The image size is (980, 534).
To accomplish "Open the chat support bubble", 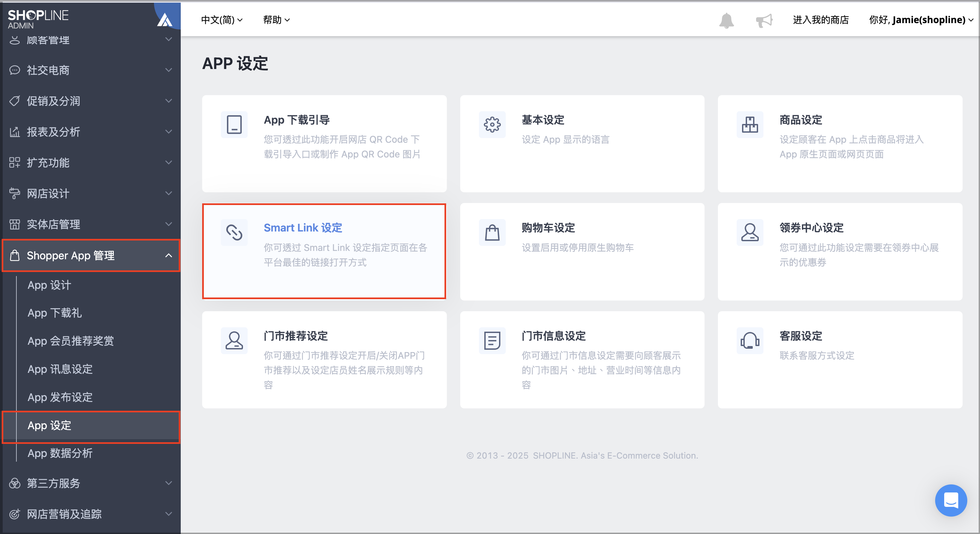I will click(x=951, y=500).
